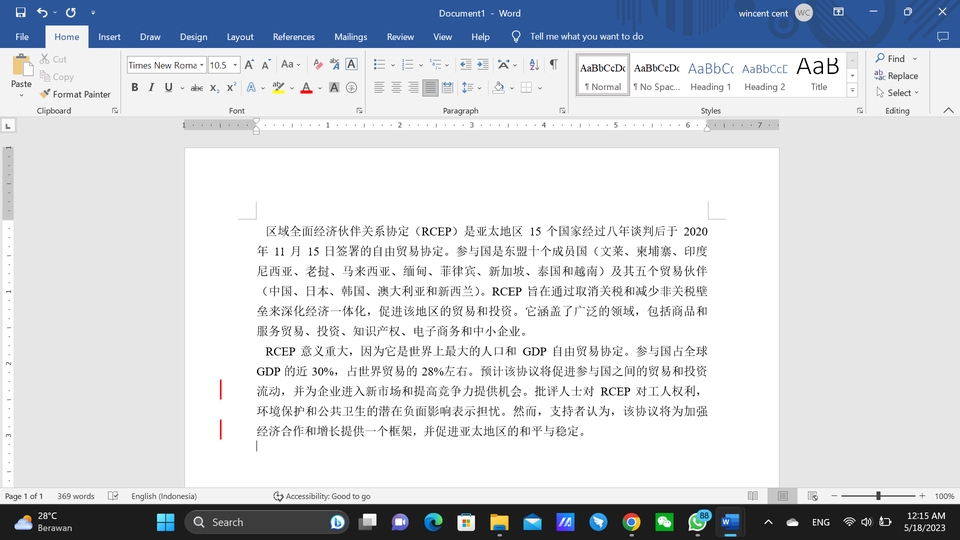This screenshot has height=540, width=960.
Task: Open Line and Paragraph Spacing dropdown
Action: [471, 88]
